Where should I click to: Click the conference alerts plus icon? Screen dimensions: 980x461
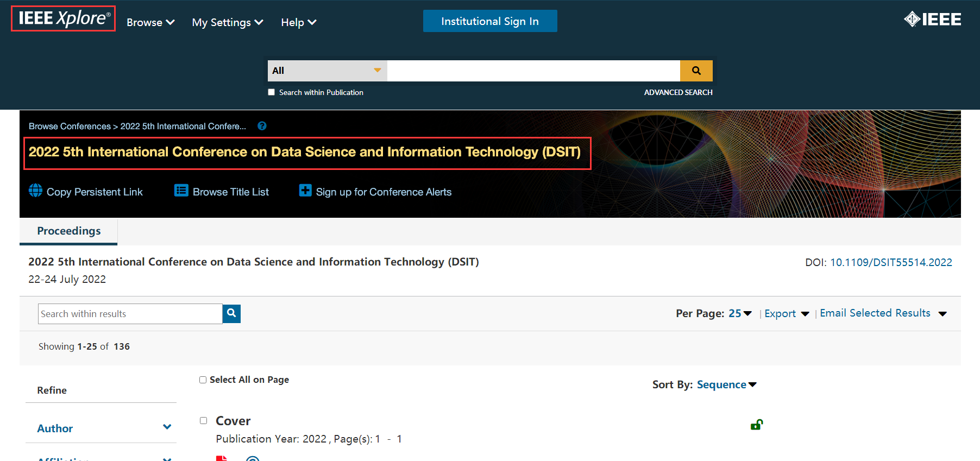pos(305,191)
